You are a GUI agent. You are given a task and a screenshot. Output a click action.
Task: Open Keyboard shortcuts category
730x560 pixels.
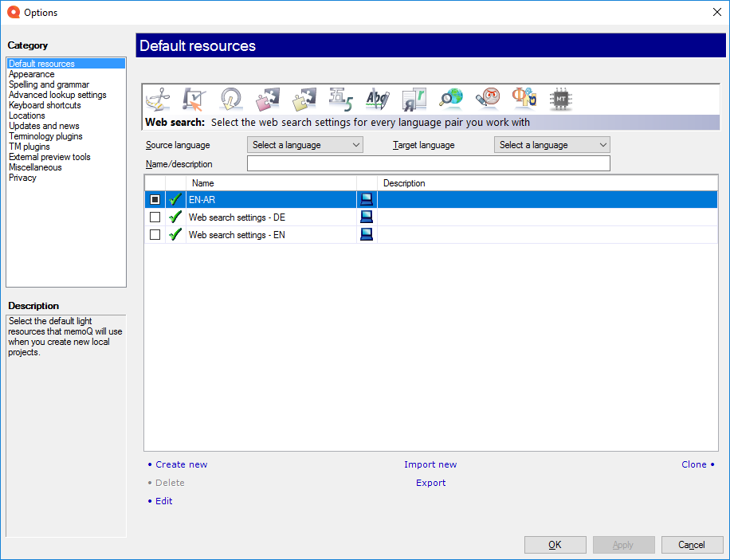tap(45, 105)
